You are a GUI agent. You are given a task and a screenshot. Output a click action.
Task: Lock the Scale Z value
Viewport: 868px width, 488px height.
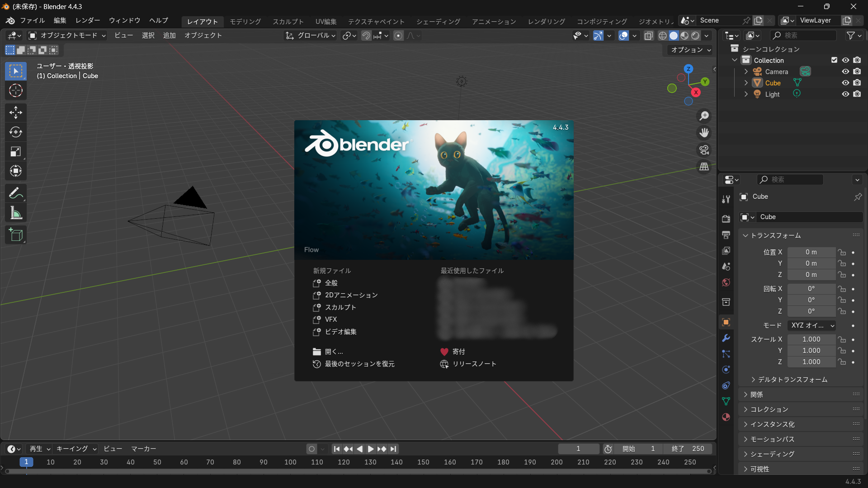[x=841, y=362]
